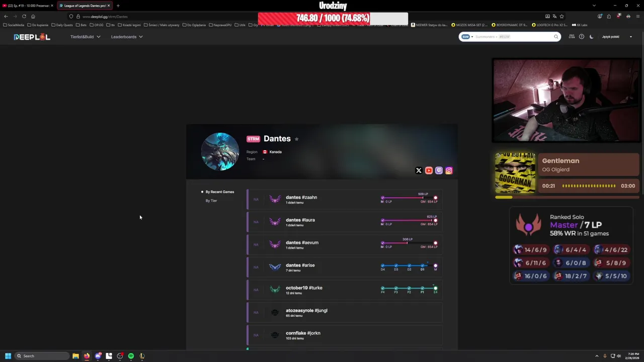Image resolution: width=644 pixels, height=362 pixels.
Task: Open the Firefox account icon
Action: click(x=600, y=16)
